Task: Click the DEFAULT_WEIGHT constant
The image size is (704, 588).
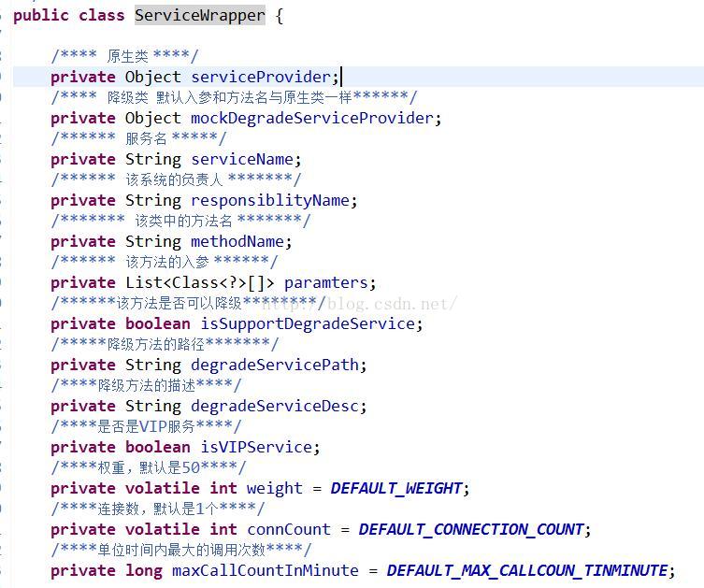Action: click(x=396, y=488)
